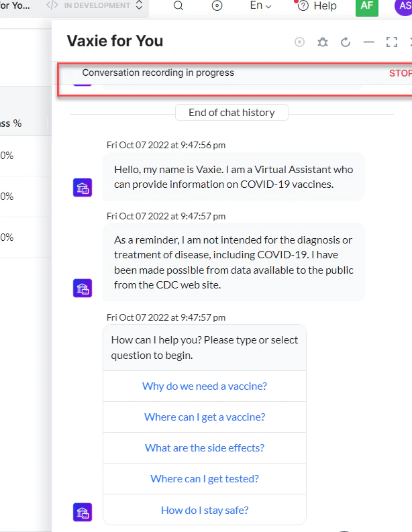Click the 'Vaxie for You' panel title
Viewport: 412px width, 532px height.
pos(115,41)
